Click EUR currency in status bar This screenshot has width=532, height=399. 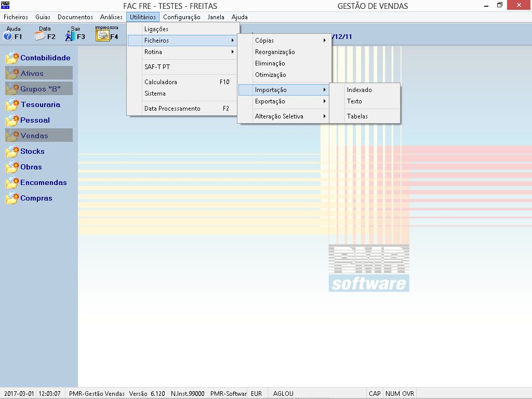pyautogui.click(x=257, y=394)
